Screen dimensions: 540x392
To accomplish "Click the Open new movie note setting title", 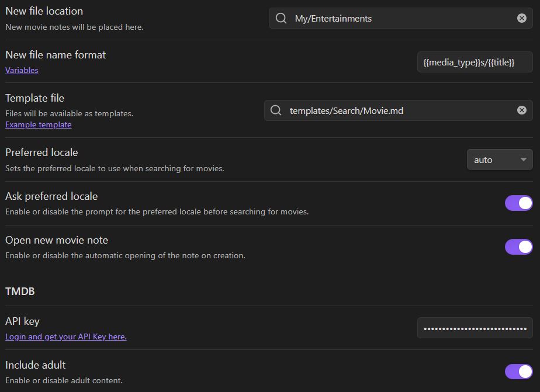I will [56, 240].
